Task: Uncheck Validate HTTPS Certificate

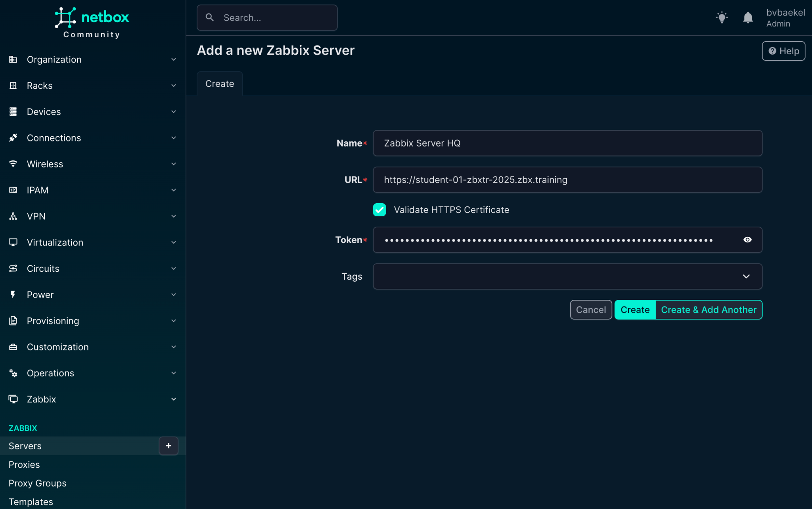Action: pyautogui.click(x=379, y=210)
